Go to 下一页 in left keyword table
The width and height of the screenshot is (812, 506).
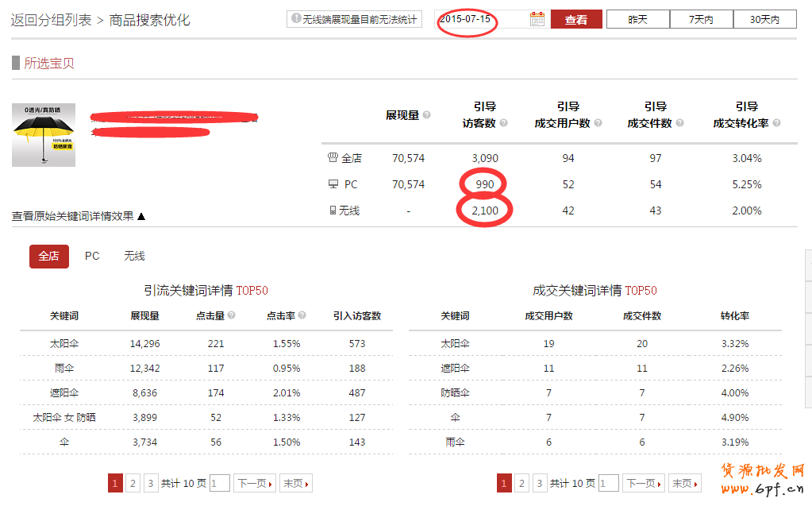tap(255, 483)
